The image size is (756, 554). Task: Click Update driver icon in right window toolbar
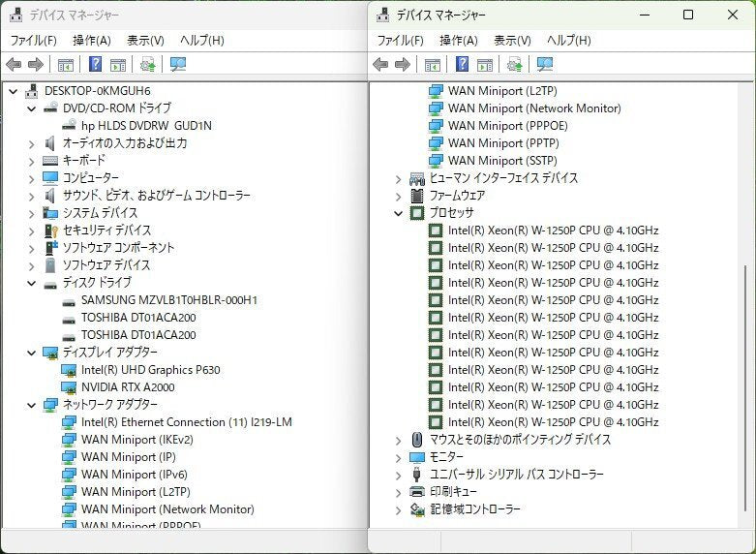tap(514, 64)
